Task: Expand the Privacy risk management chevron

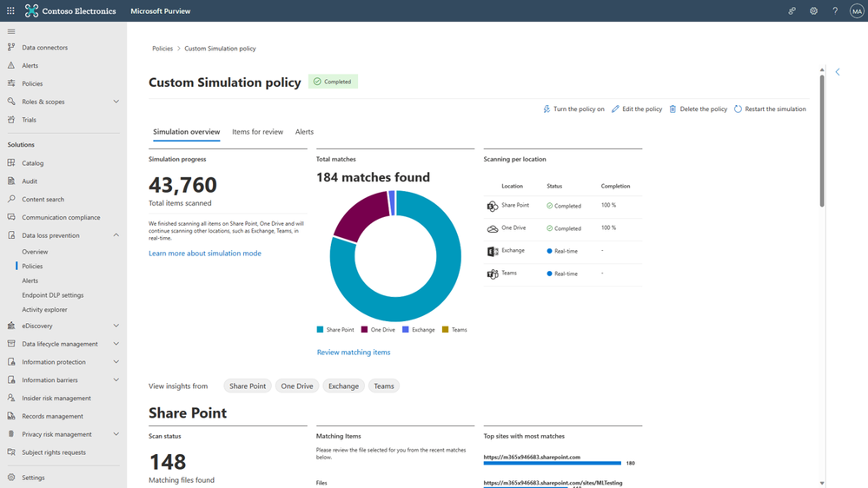Action: (x=116, y=434)
